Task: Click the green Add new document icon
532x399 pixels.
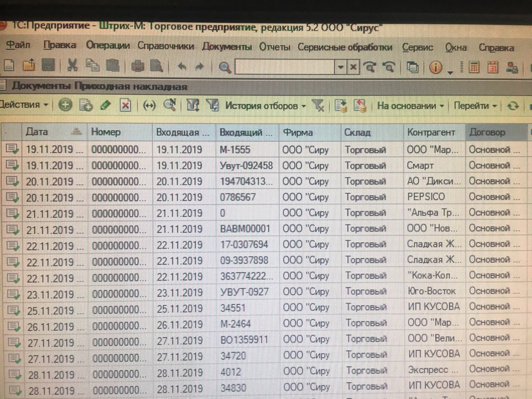Action: (65, 105)
